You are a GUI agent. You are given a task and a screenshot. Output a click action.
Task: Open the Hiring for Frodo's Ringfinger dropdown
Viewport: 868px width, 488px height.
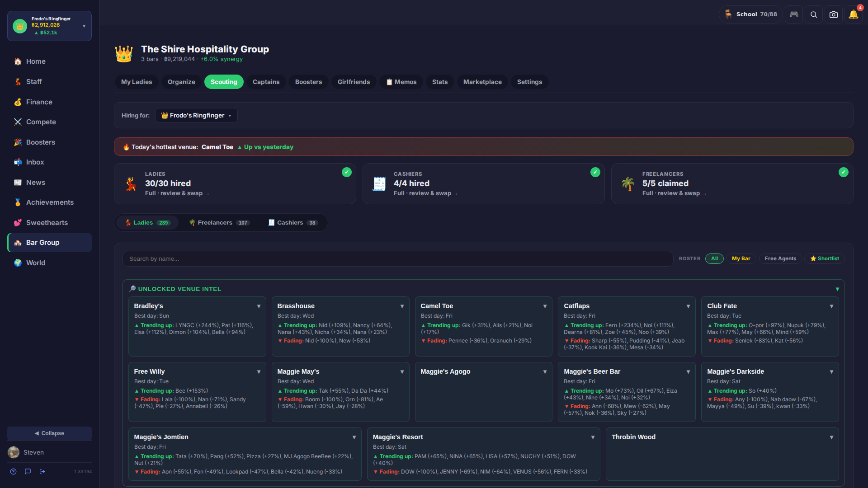(196, 115)
